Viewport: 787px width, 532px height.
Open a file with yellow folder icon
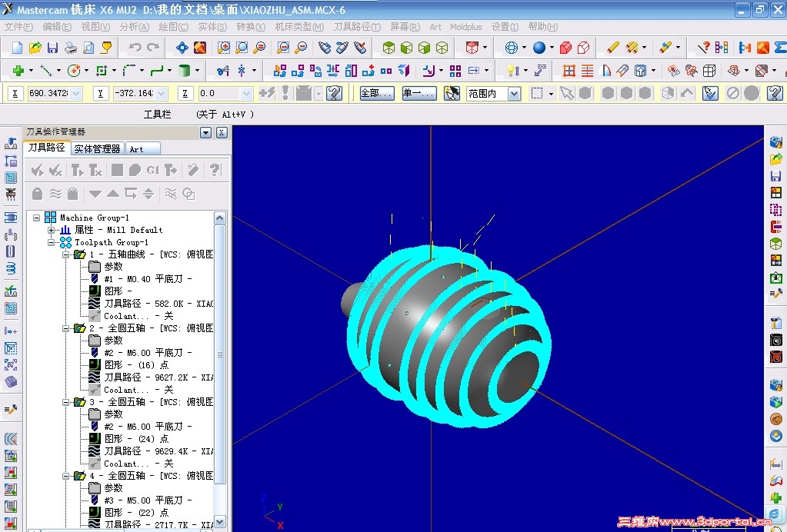[x=35, y=48]
